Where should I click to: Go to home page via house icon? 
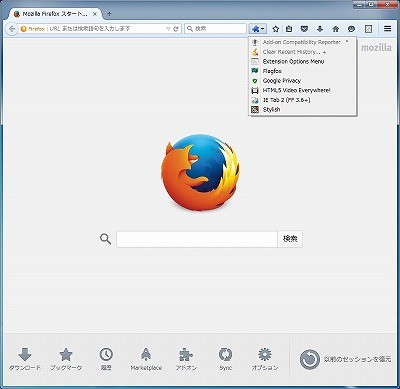click(x=336, y=29)
